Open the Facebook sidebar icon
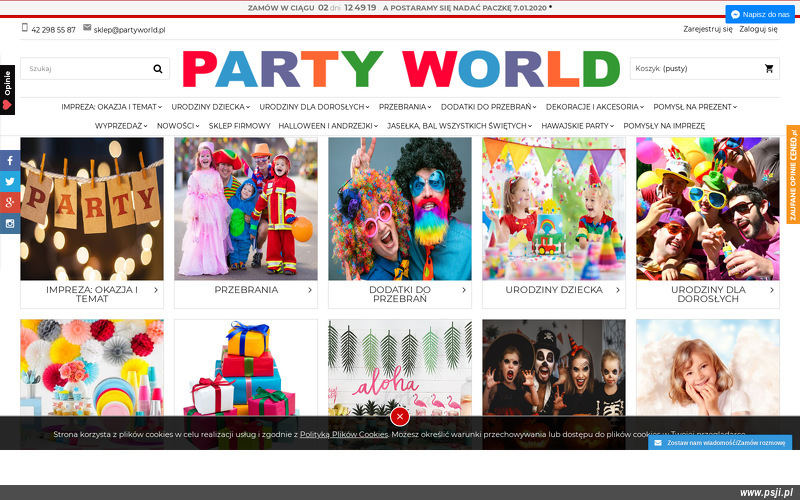The image size is (800, 500). tap(10, 160)
